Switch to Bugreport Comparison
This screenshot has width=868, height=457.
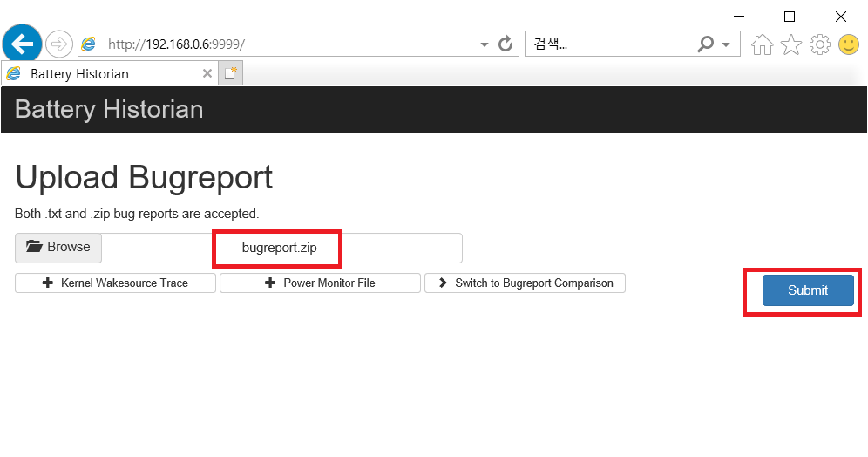tap(525, 283)
